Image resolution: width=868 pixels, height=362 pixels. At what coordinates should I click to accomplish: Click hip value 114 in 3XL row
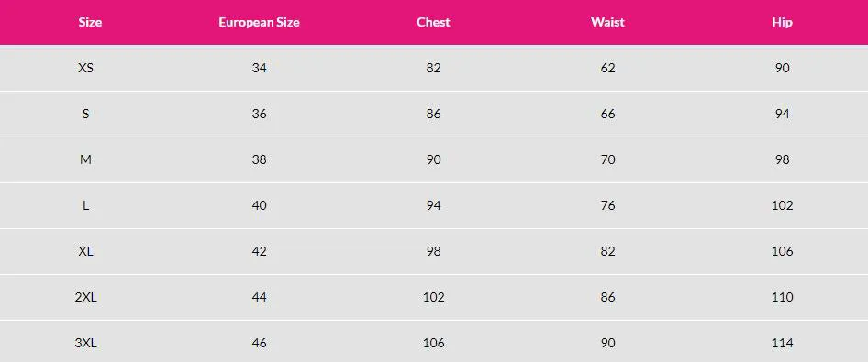pyautogui.click(x=782, y=343)
